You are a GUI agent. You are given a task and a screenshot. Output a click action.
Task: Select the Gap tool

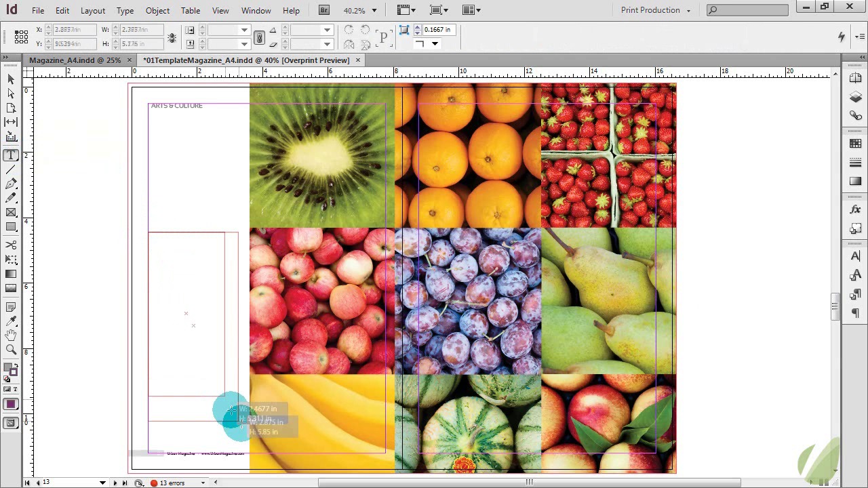pos(11,122)
